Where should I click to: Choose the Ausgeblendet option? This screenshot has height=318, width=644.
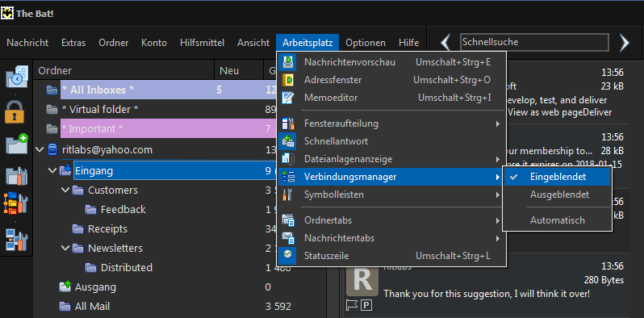(x=558, y=195)
